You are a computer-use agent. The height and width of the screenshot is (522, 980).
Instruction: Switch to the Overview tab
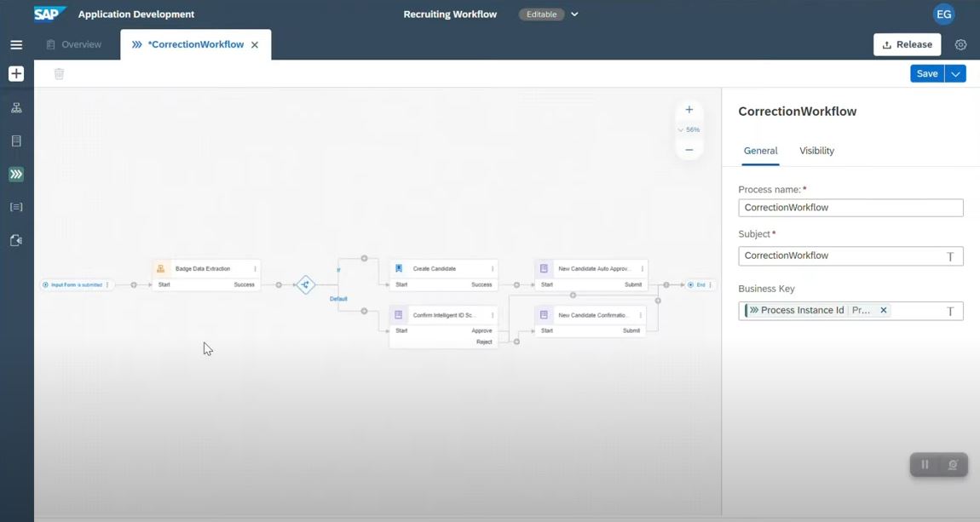[x=81, y=43]
